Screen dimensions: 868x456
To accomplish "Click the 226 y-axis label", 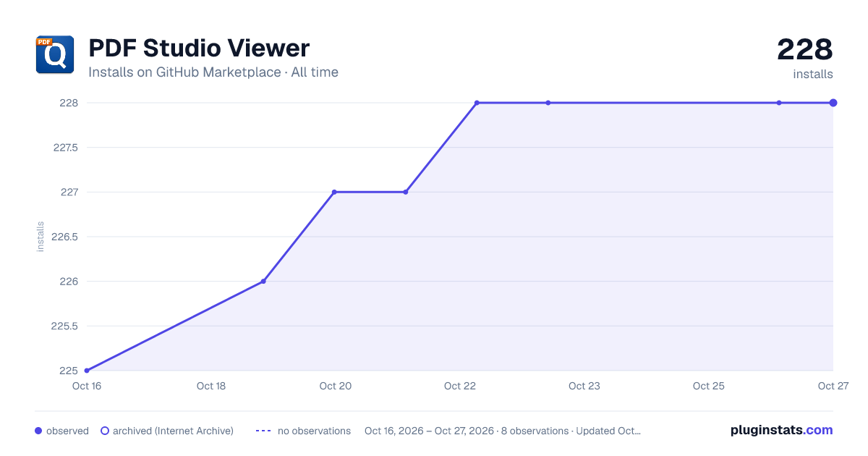I will pyautogui.click(x=69, y=282).
